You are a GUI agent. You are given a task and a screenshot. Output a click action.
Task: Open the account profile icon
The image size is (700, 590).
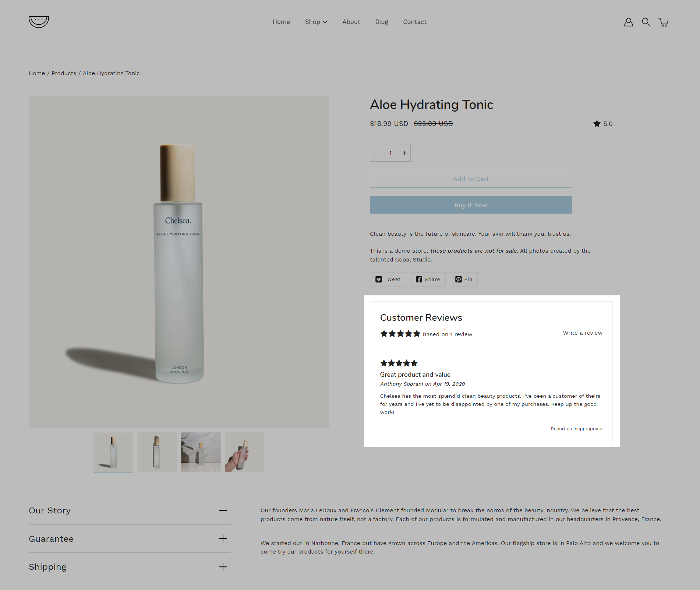pos(628,22)
